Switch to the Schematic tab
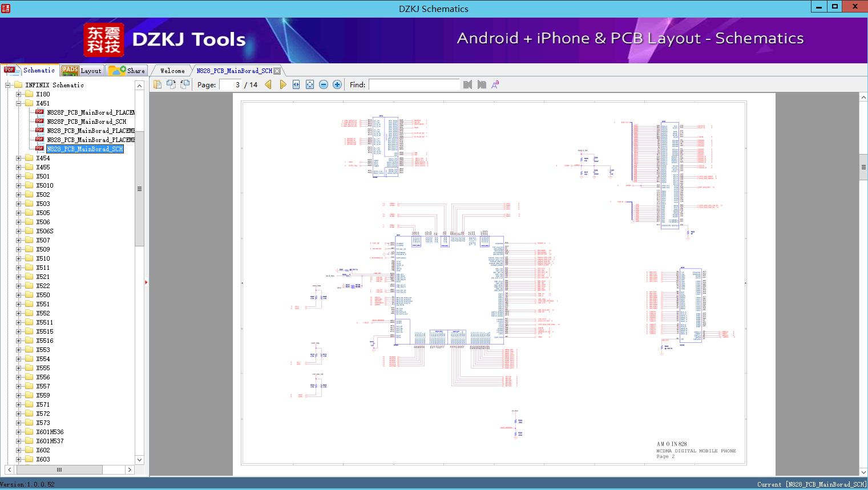 tap(30, 70)
